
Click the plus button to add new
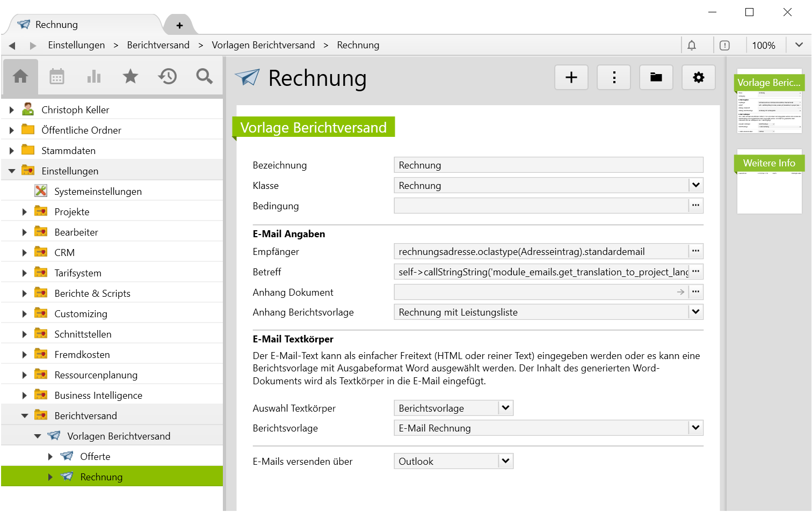click(x=571, y=78)
